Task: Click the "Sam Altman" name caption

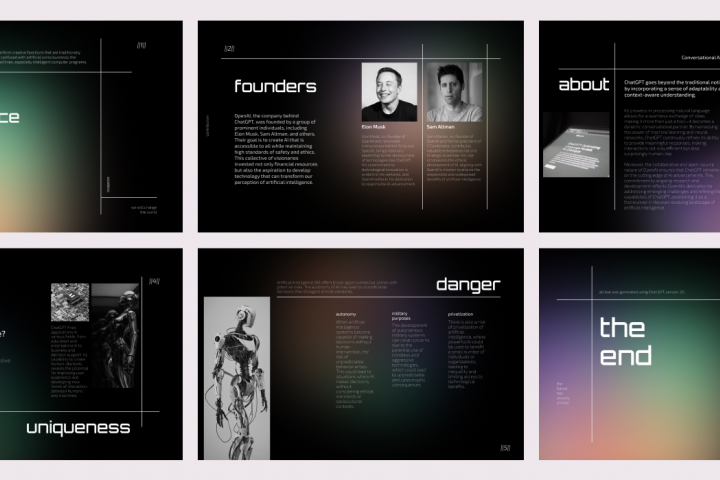Action: [x=441, y=127]
